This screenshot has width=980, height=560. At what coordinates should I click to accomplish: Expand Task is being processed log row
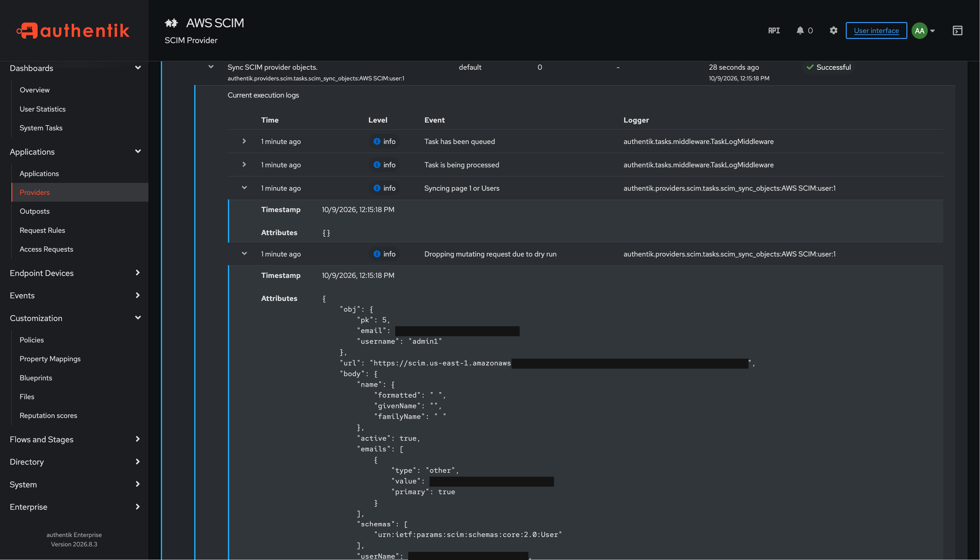tap(244, 165)
